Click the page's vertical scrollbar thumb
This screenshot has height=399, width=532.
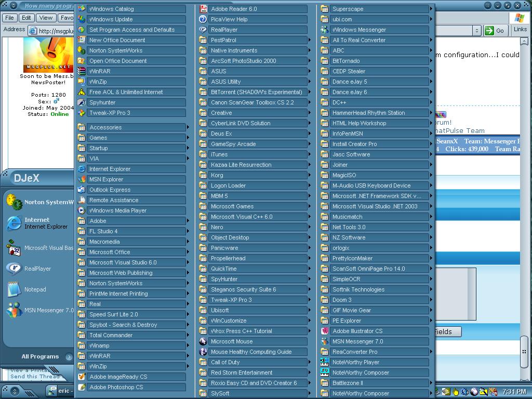pos(524,352)
